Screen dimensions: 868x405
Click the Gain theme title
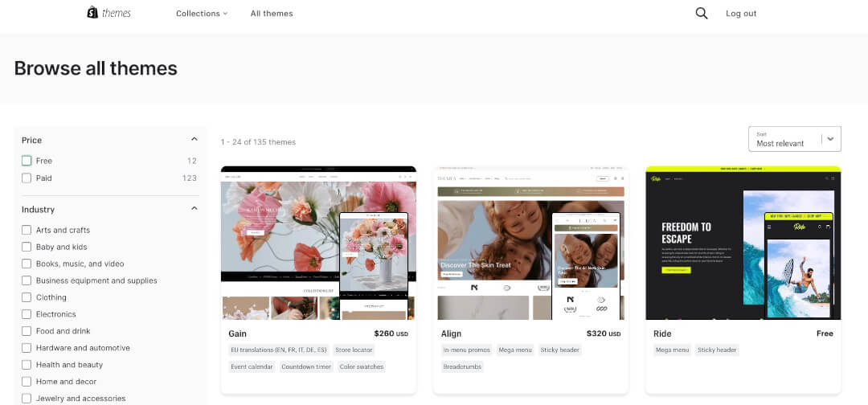(237, 333)
